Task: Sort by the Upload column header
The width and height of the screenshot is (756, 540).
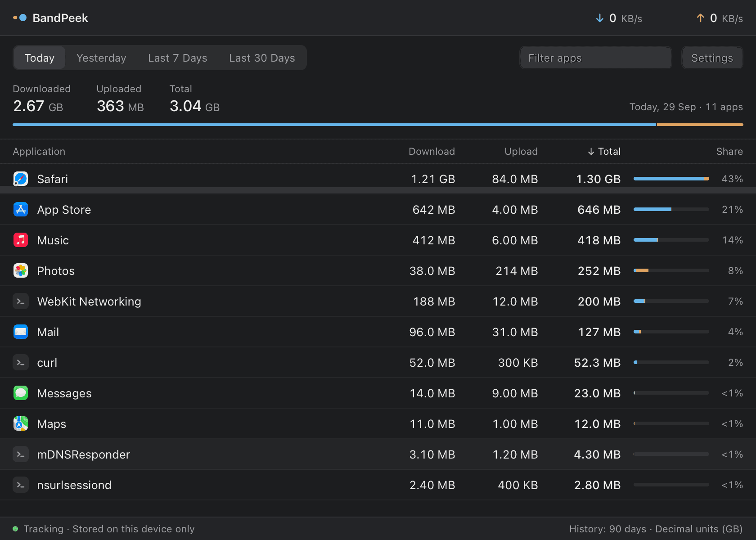Action: [521, 152]
